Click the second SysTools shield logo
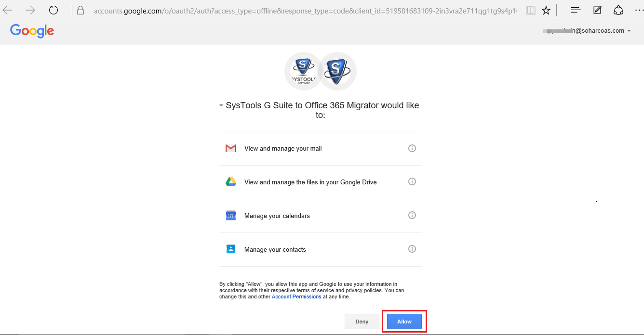The width and height of the screenshot is (644, 335). click(x=337, y=71)
